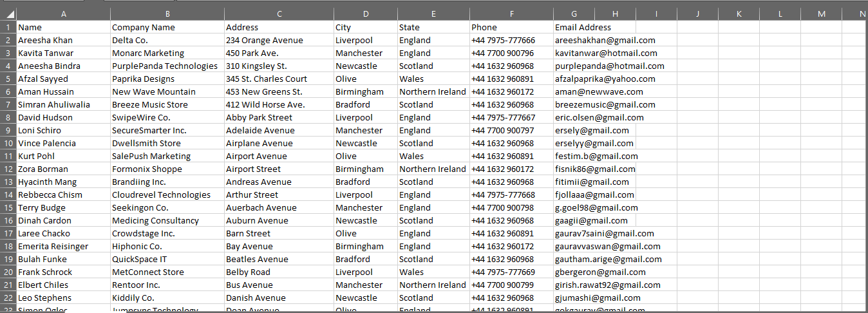Select the Leo Stephens cell
Image resolution: width=868 pixels, height=313 pixels.
(x=44, y=298)
